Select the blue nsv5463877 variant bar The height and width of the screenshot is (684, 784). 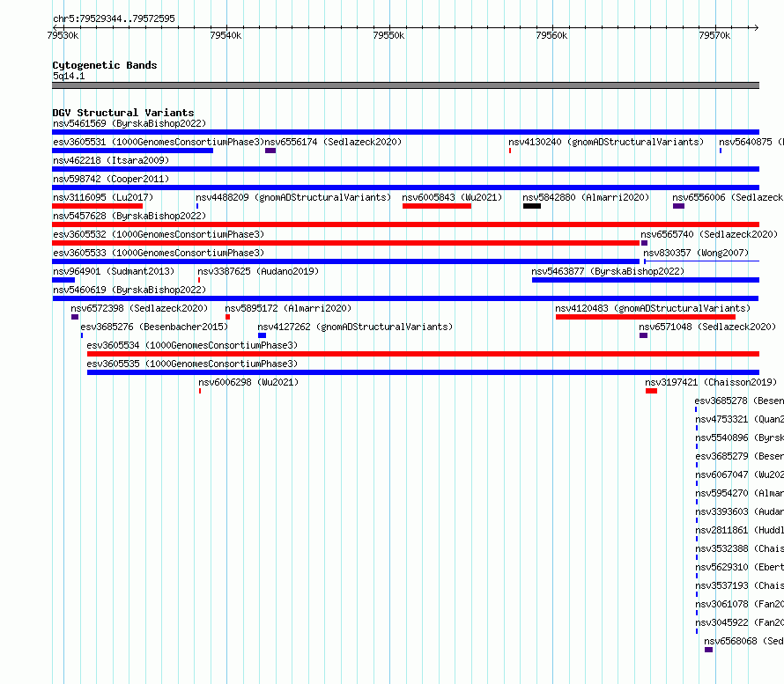(x=646, y=280)
